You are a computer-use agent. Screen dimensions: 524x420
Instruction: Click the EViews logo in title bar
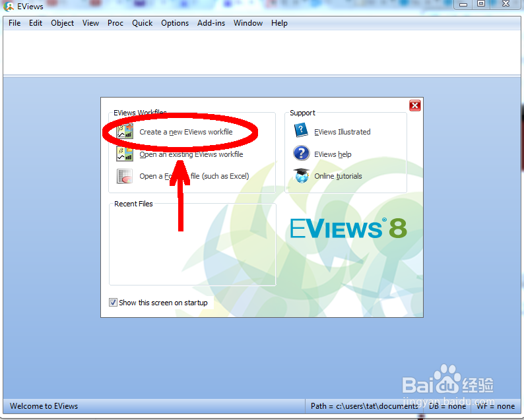pyautogui.click(x=9, y=6)
